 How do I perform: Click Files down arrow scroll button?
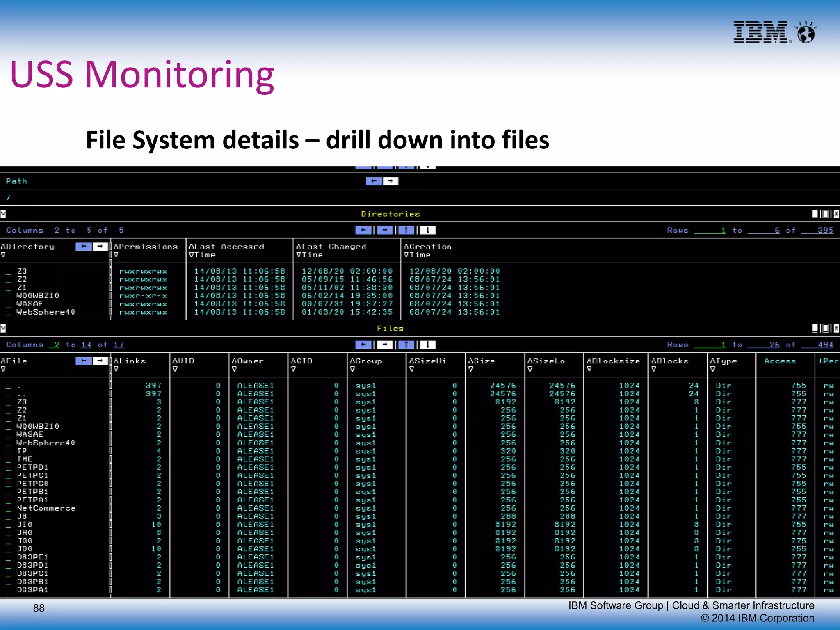[427, 345]
